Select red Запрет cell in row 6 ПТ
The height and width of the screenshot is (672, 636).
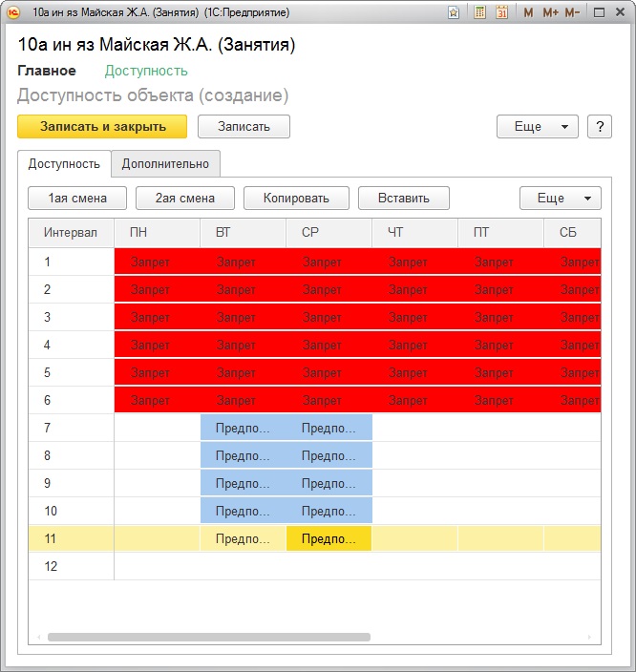click(x=501, y=400)
